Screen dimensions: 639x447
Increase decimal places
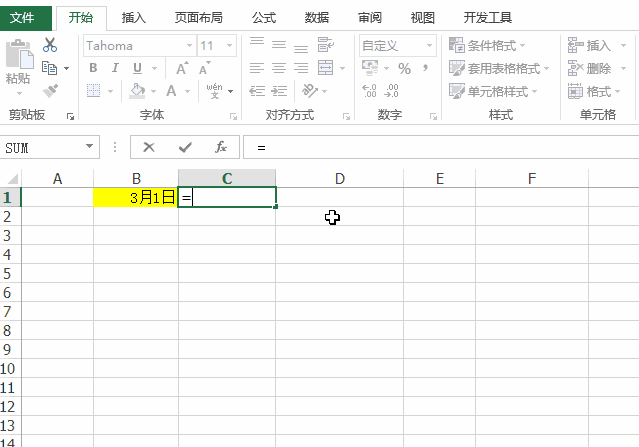369,91
